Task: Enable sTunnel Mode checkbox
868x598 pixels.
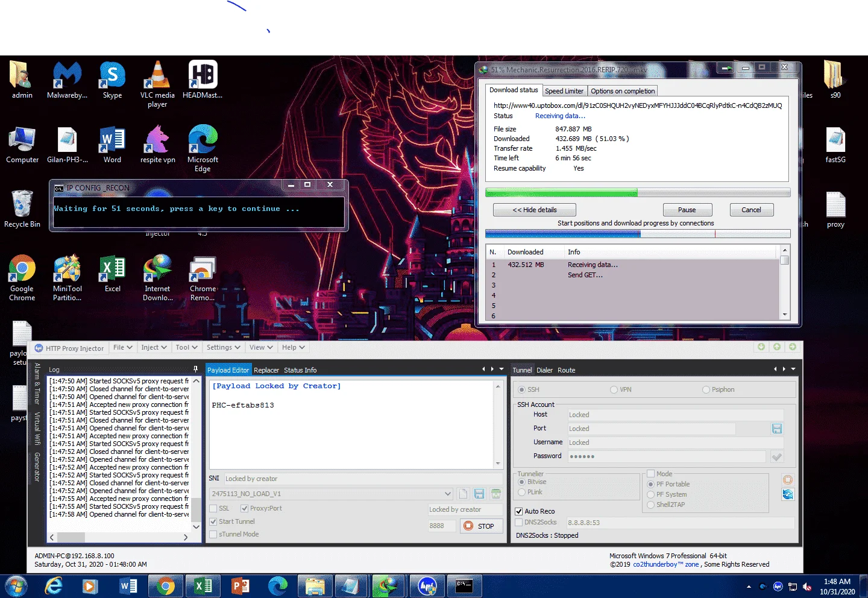Action: [213, 534]
